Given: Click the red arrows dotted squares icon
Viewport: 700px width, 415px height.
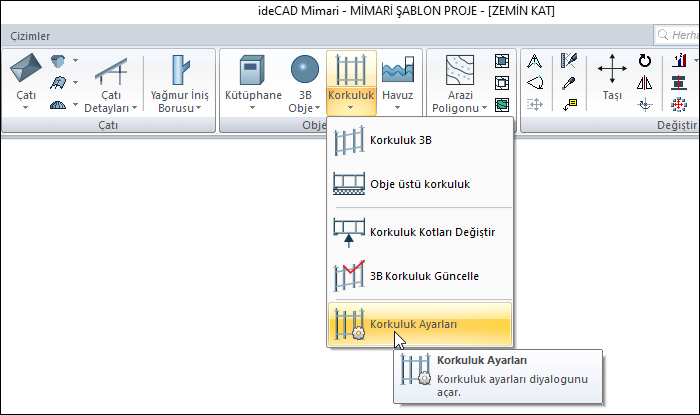Looking at the screenshot, I should pos(679,105).
